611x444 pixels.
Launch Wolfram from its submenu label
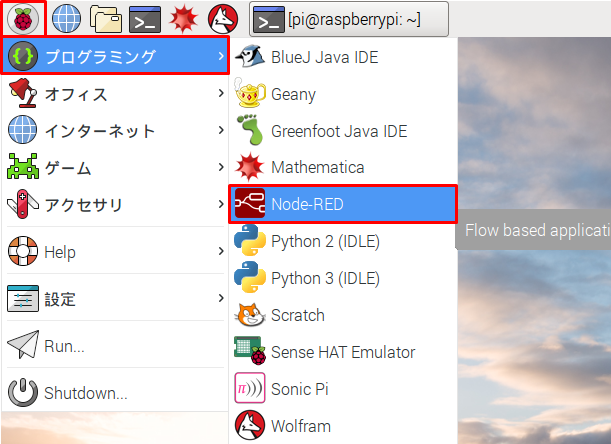301,426
